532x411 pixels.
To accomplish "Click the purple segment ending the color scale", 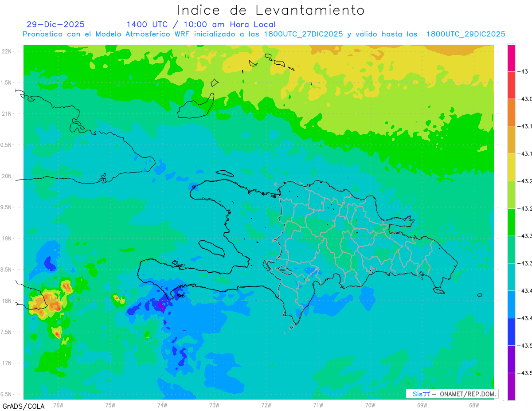I will pos(511,386).
